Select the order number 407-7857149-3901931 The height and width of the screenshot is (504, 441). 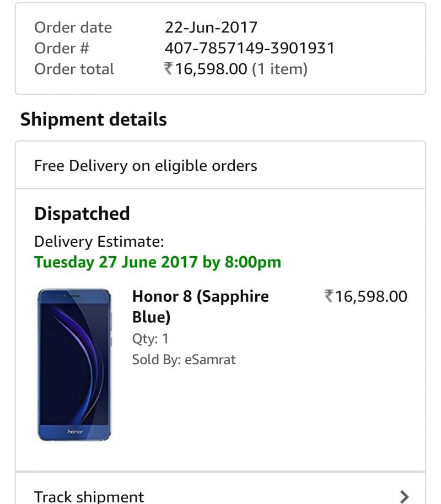250,48
